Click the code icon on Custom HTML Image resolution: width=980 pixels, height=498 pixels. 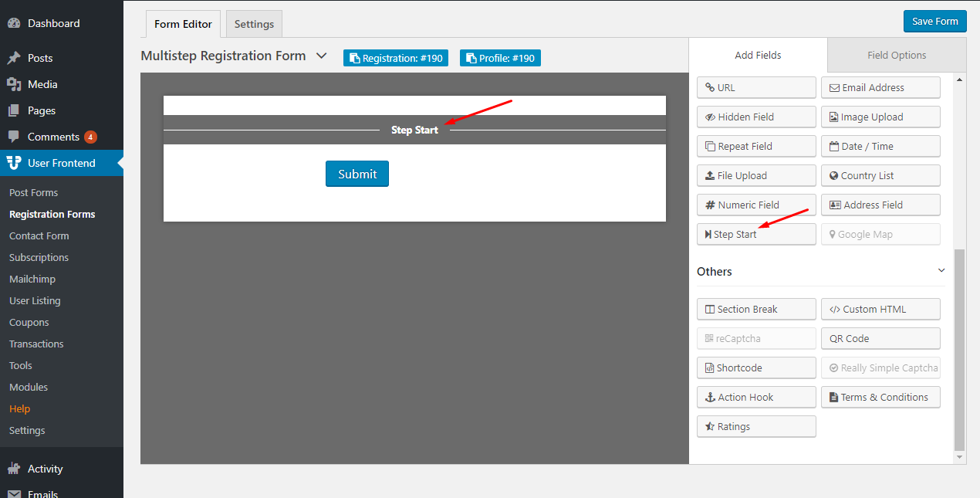835,310
